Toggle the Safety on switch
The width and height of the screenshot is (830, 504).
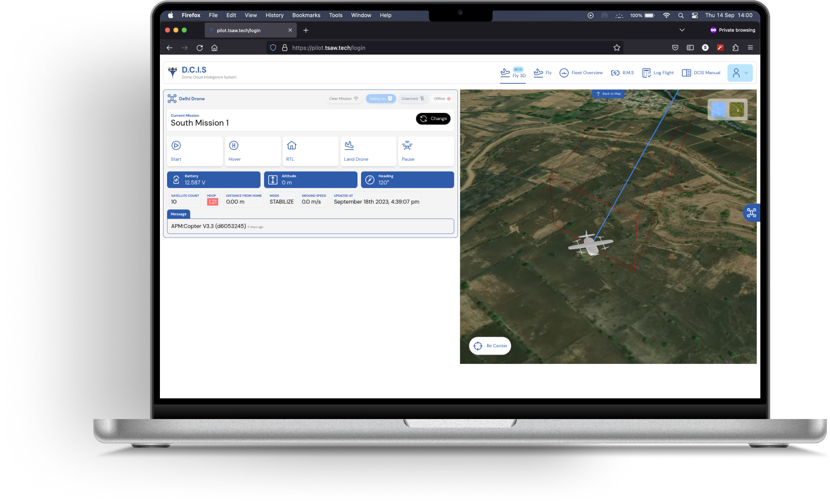click(381, 99)
